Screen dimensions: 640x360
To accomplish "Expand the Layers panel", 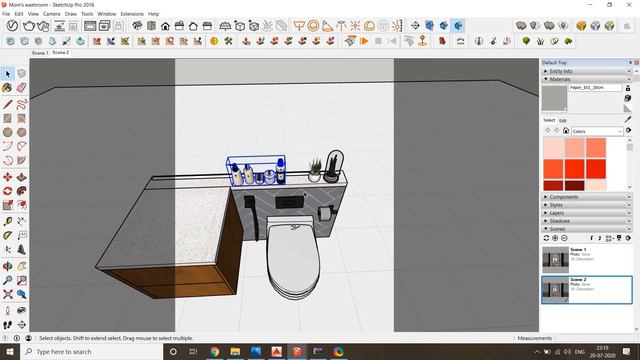I will (x=586, y=213).
